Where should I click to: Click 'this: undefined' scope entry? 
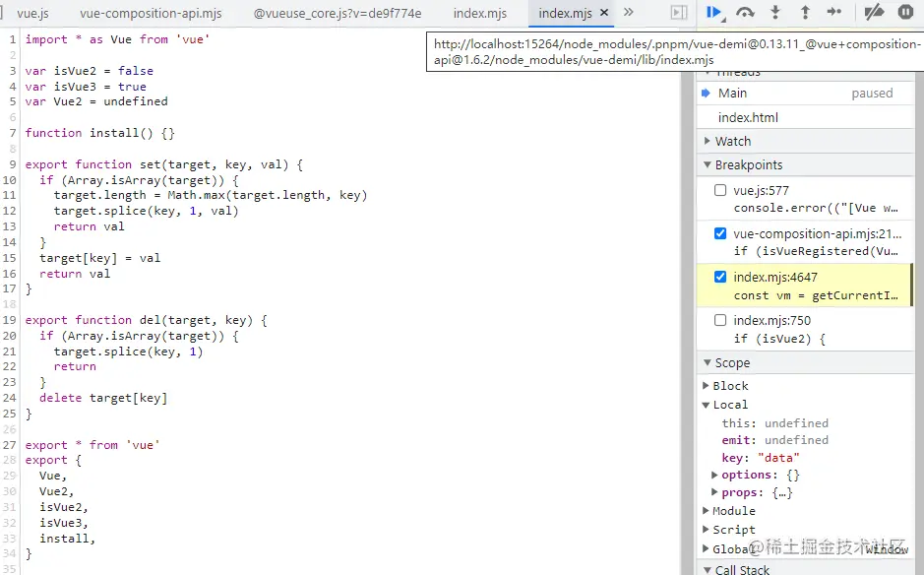point(774,422)
